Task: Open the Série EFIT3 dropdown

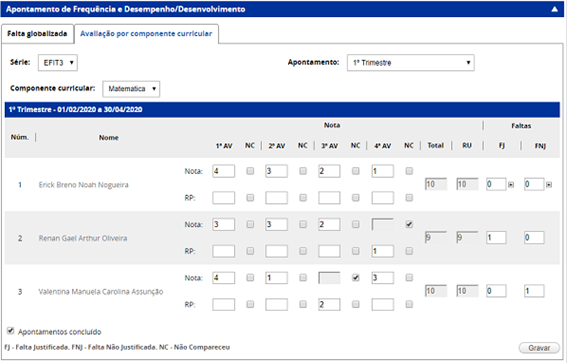Action: pos(58,63)
